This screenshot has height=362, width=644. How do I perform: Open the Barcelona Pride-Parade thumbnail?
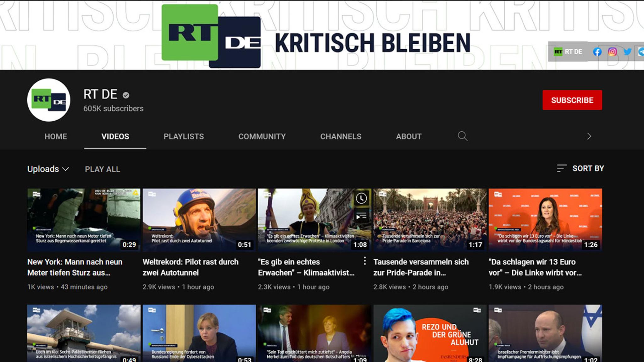tap(430, 220)
